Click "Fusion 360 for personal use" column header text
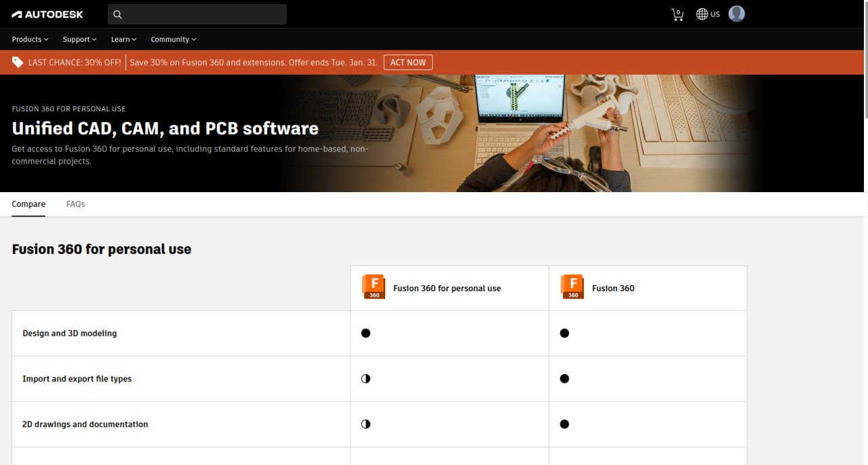 click(x=447, y=289)
